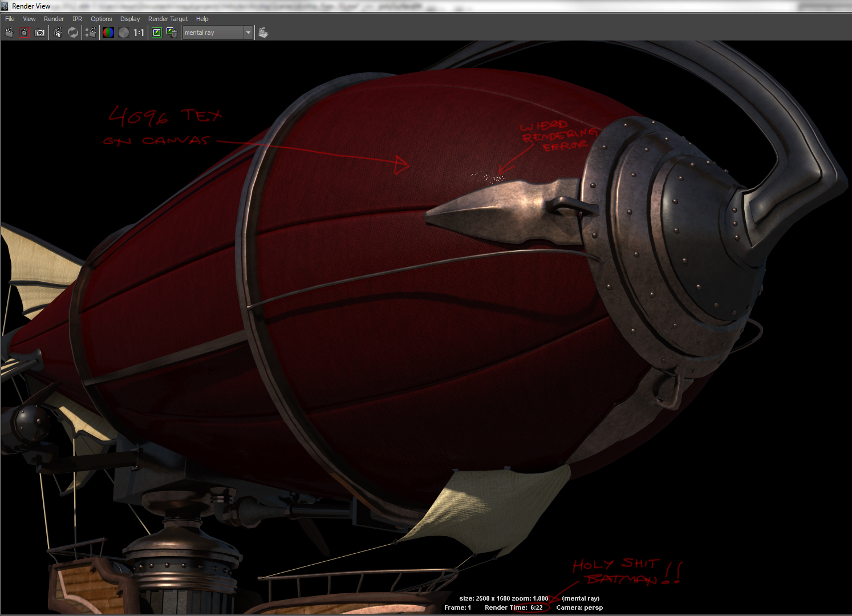Redo previous render clapperboard icon
The height and width of the screenshot is (616, 852).
pos(9,33)
